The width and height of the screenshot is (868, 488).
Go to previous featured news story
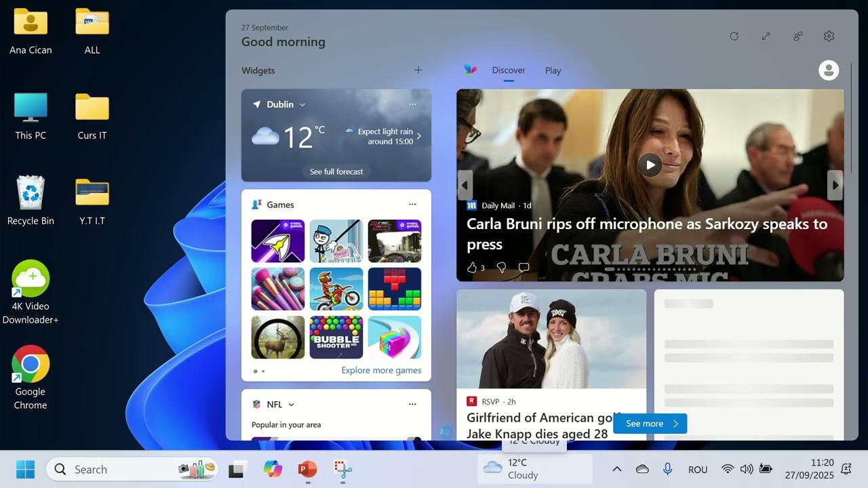[465, 185]
